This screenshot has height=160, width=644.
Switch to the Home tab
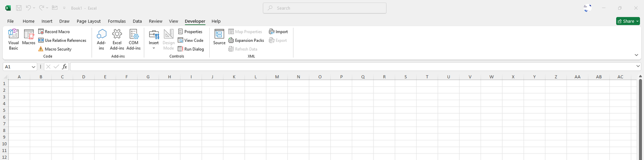(x=29, y=21)
